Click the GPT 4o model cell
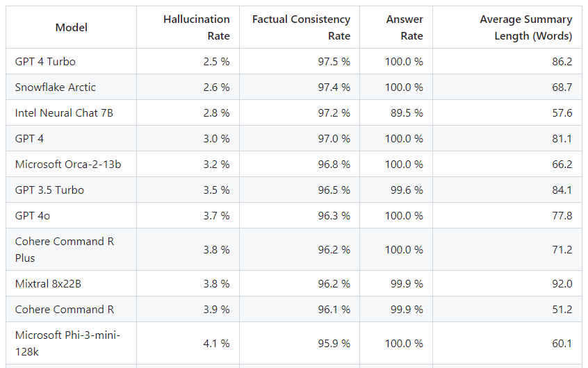Image resolution: width=588 pixels, height=368 pixels. click(x=33, y=216)
